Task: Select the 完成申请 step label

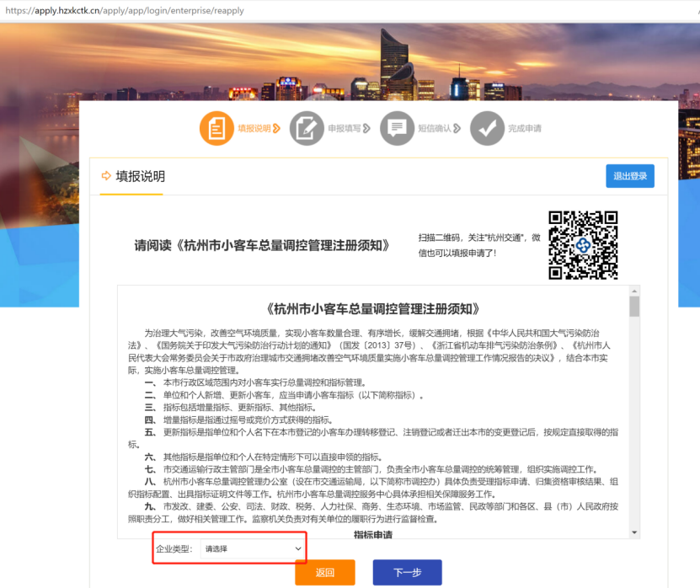Action: point(525,129)
